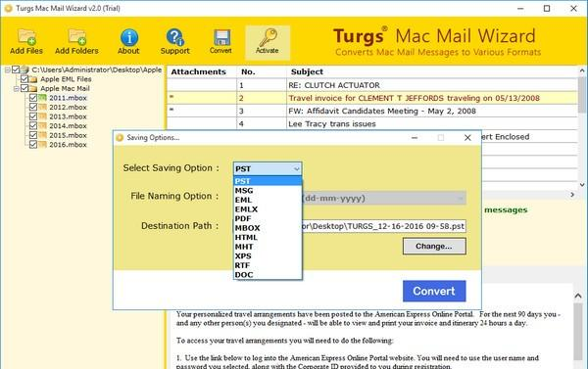Image resolution: width=588 pixels, height=369 pixels.
Task: Click the attachment marker on row 3
Action: pyautogui.click(x=171, y=110)
